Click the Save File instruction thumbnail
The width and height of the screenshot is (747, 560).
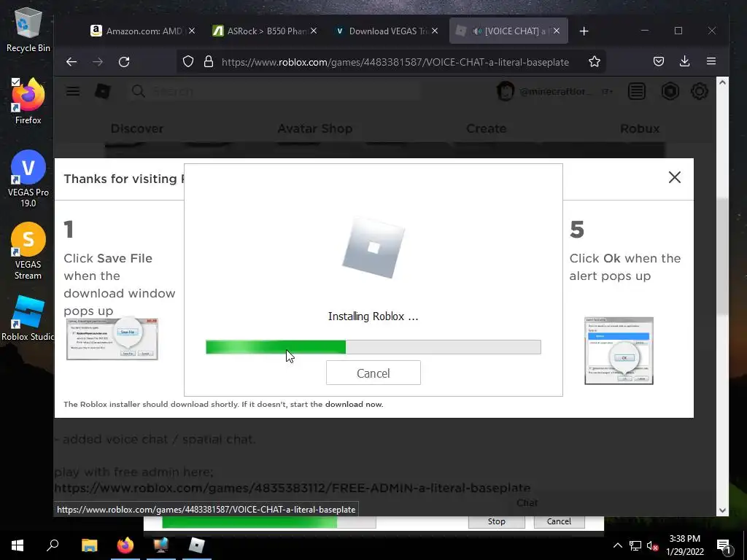[112, 338]
